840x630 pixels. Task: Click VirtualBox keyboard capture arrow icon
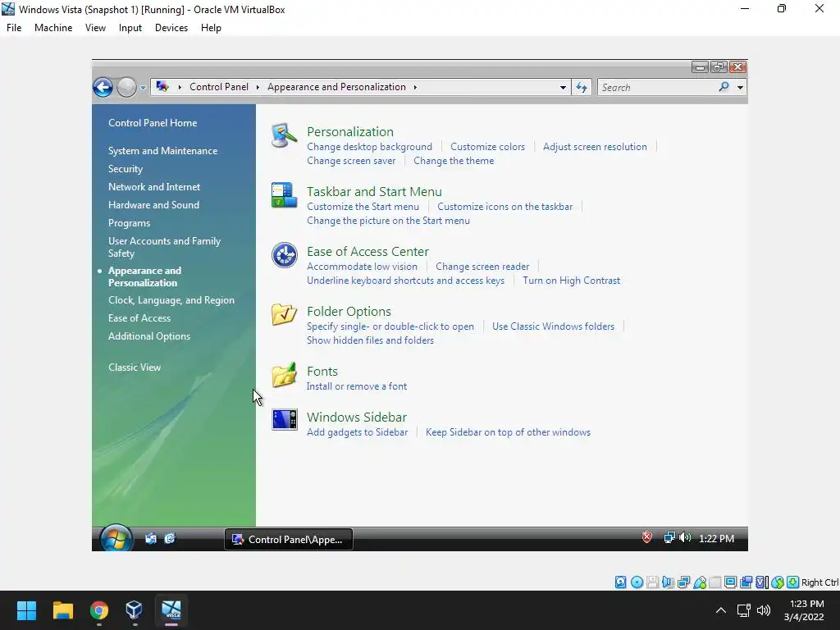point(793,582)
